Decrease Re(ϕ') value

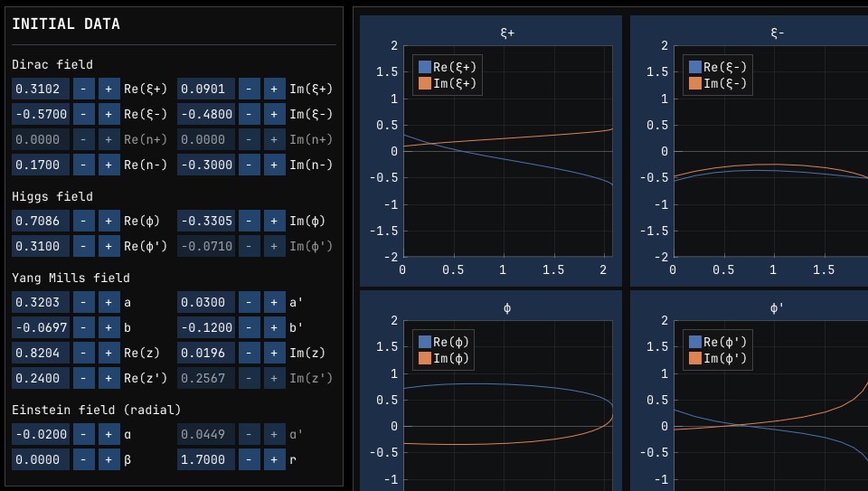click(83, 246)
